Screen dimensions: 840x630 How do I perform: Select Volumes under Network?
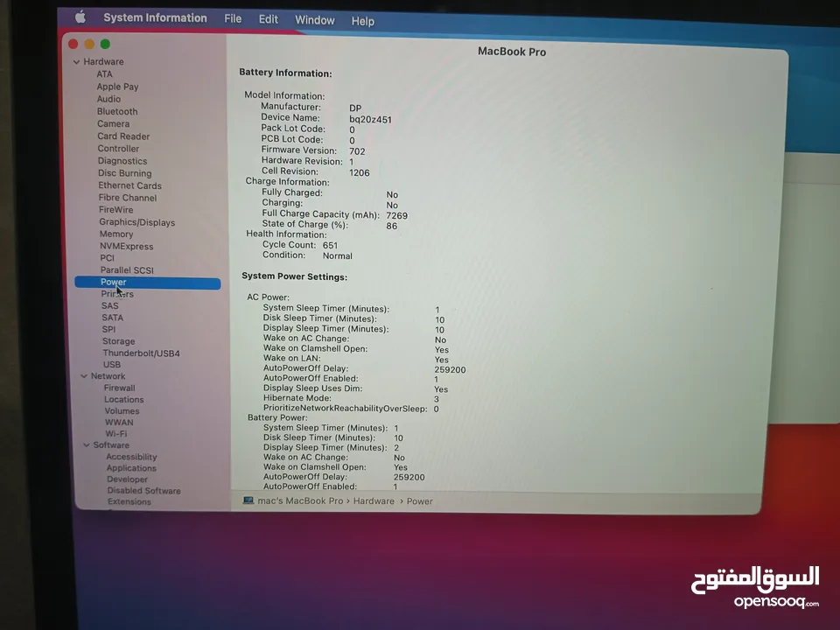tap(122, 411)
